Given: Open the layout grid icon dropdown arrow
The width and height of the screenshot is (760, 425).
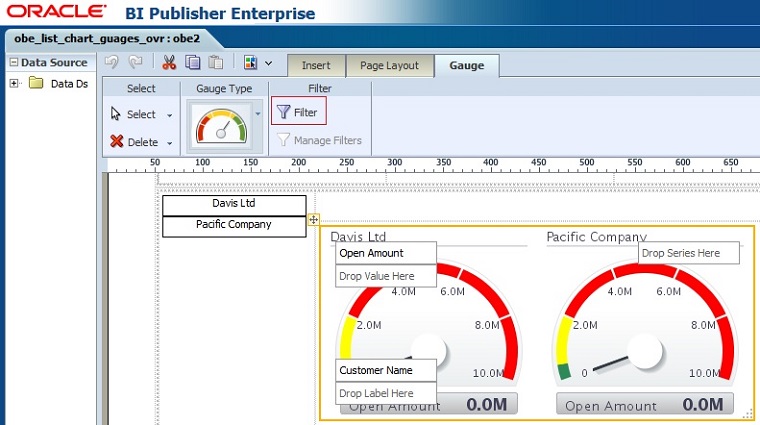Looking at the screenshot, I should pos(269,63).
